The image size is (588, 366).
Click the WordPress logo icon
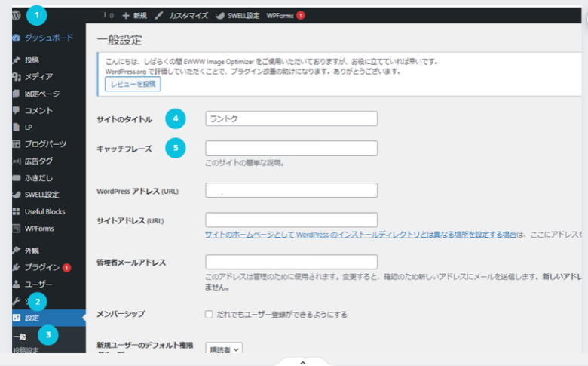click(16, 15)
